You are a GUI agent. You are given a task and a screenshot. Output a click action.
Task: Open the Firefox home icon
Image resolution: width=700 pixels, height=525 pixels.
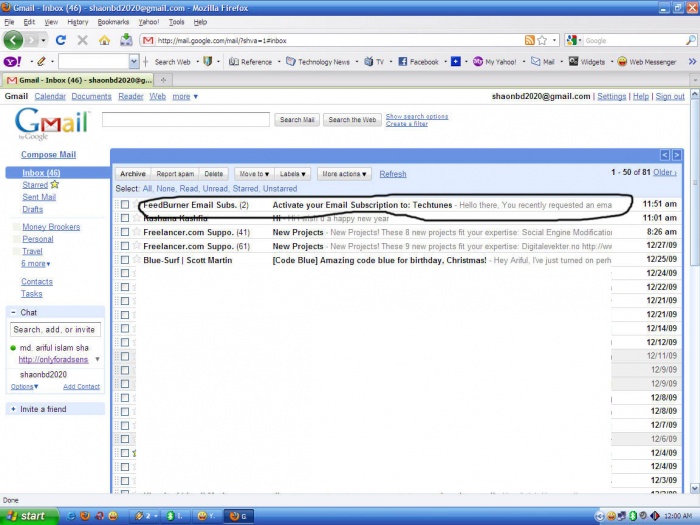[x=104, y=40]
